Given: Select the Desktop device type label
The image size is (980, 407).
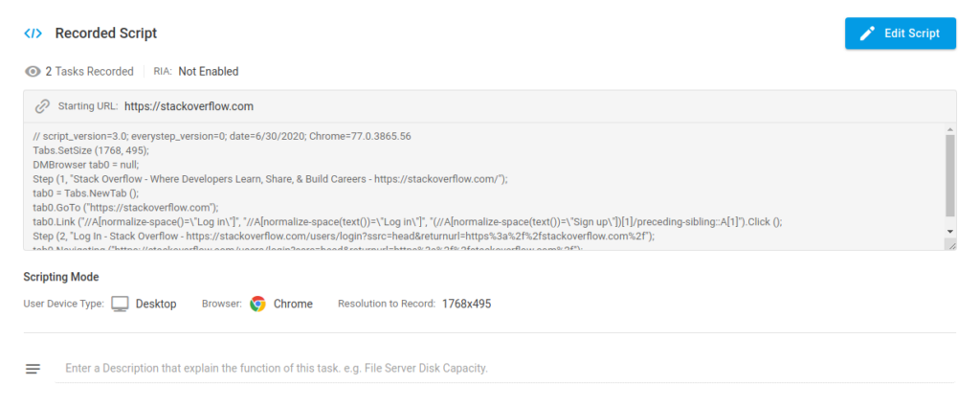Looking at the screenshot, I should (x=156, y=304).
